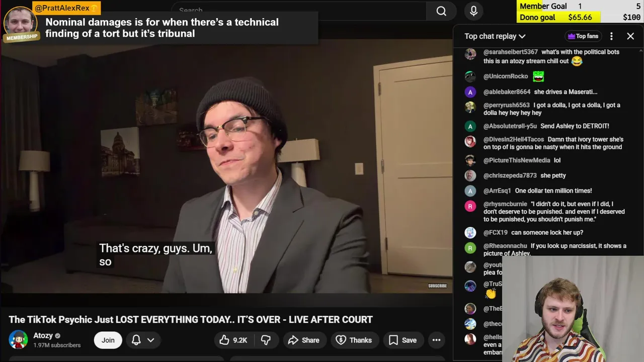The height and width of the screenshot is (362, 644).
Task: Open @sarahseibert5367 chat avatar
Action: (x=470, y=54)
